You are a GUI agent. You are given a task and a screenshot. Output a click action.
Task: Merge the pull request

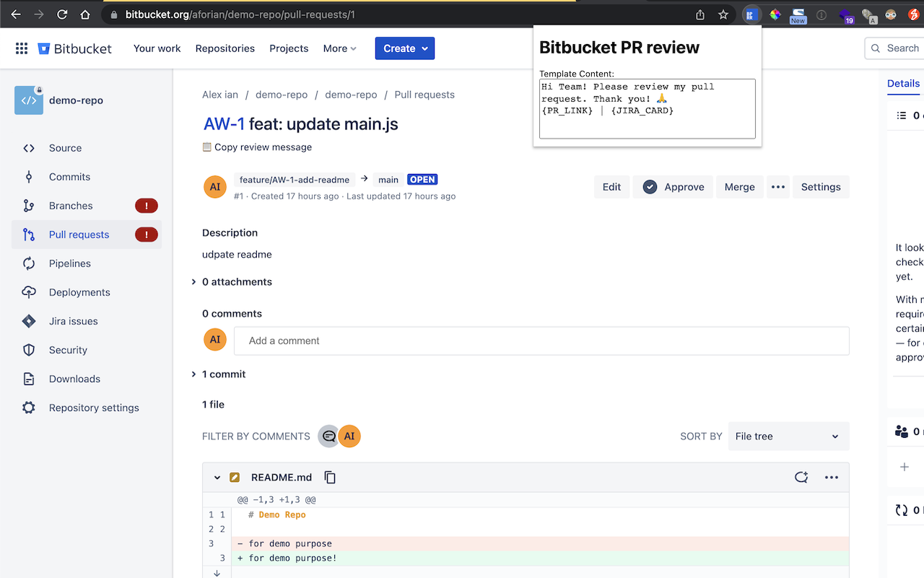pyautogui.click(x=740, y=187)
